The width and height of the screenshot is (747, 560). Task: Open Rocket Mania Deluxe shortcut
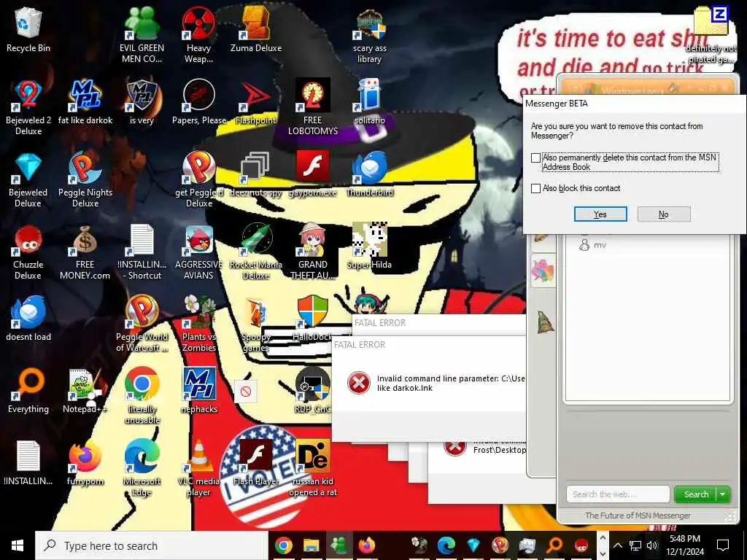256,253
